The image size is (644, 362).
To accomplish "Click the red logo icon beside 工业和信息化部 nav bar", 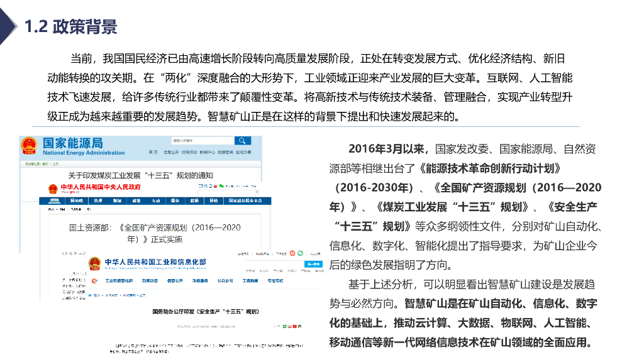I will 94,281.
